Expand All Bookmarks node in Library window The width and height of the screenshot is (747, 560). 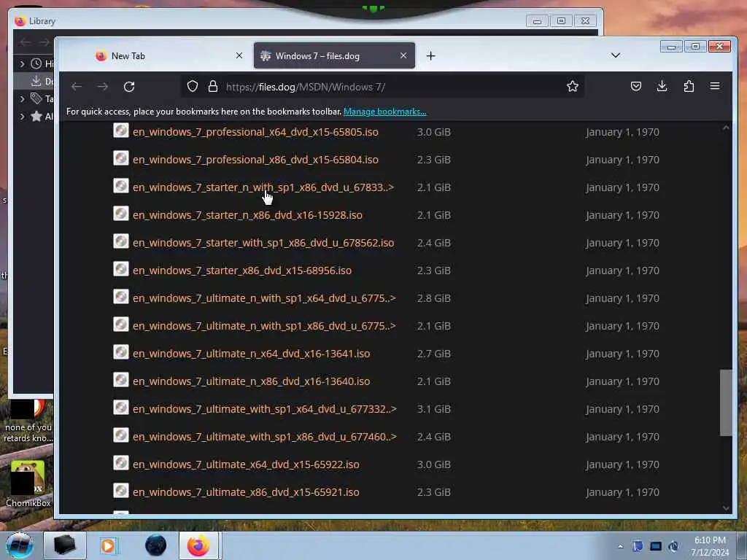(22, 116)
